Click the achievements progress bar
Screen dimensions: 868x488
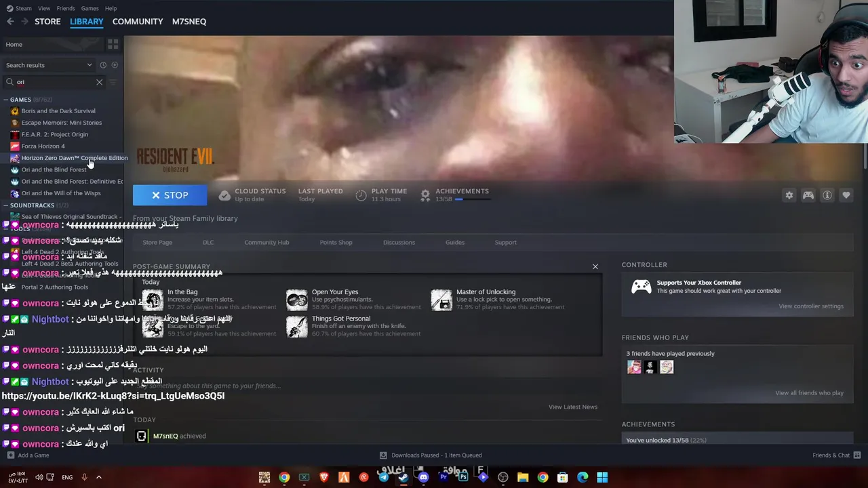(x=472, y=199)
